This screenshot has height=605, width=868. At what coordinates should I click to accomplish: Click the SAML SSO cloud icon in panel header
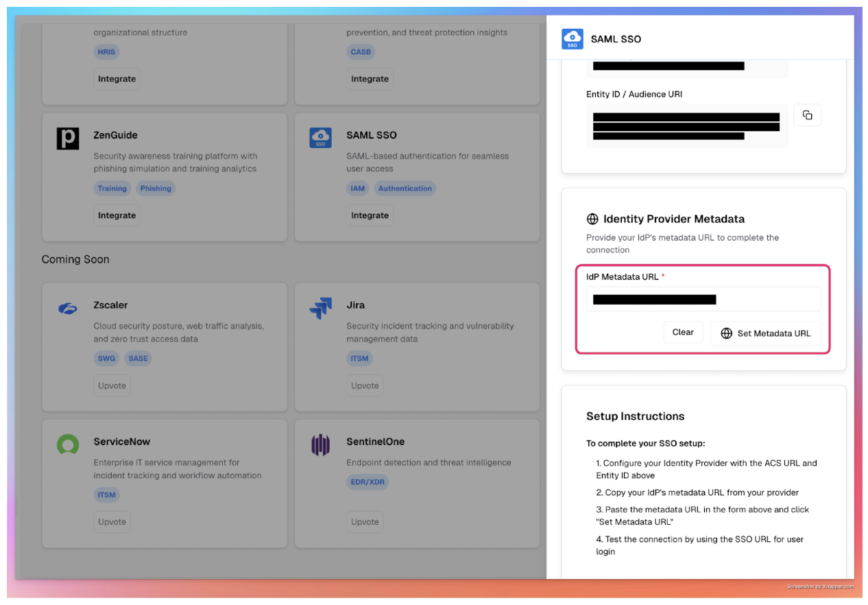572,39
